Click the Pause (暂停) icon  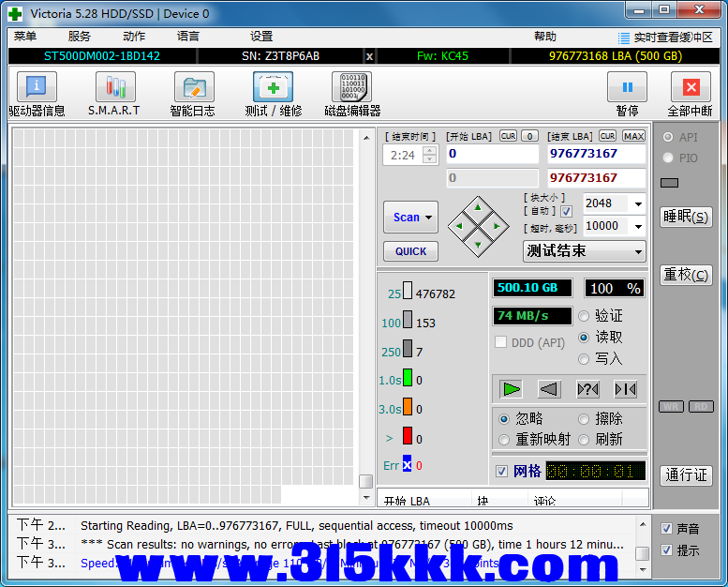[627, 87]
